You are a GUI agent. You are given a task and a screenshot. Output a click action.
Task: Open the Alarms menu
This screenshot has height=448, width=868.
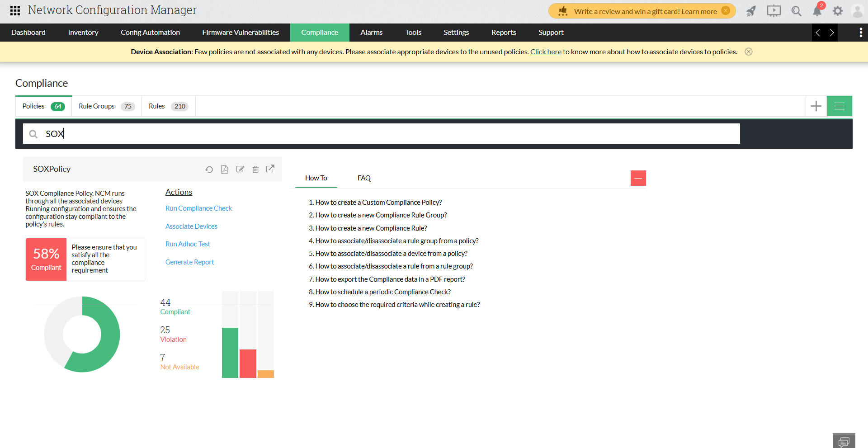tap(372, 33)
